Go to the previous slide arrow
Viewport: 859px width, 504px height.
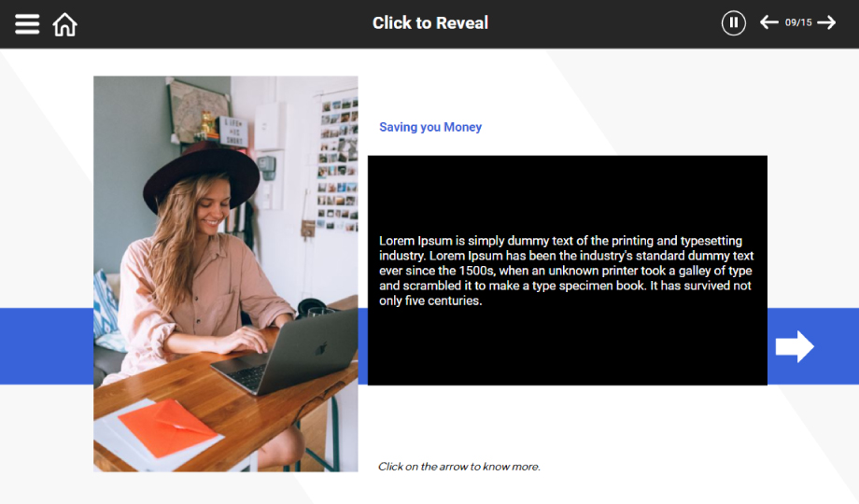768,22
